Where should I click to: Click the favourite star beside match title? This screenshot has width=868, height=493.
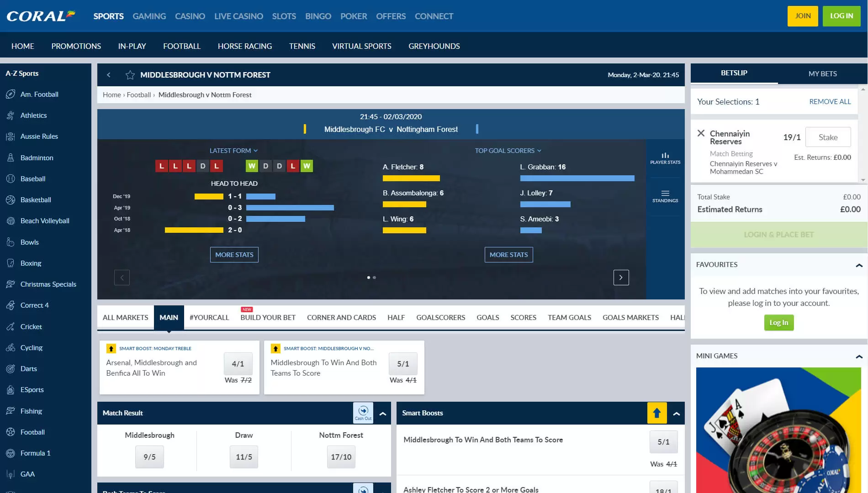pos(130,75)
